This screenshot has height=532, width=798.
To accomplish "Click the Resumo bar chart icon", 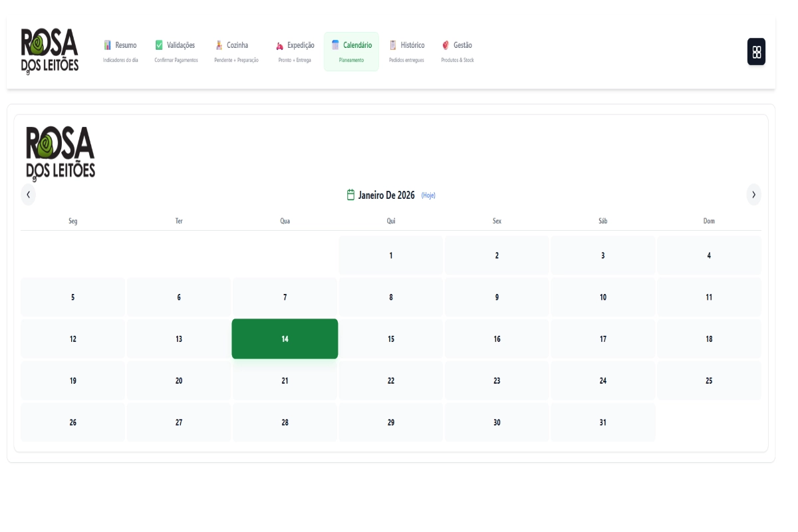I will (x=108, y=45).
